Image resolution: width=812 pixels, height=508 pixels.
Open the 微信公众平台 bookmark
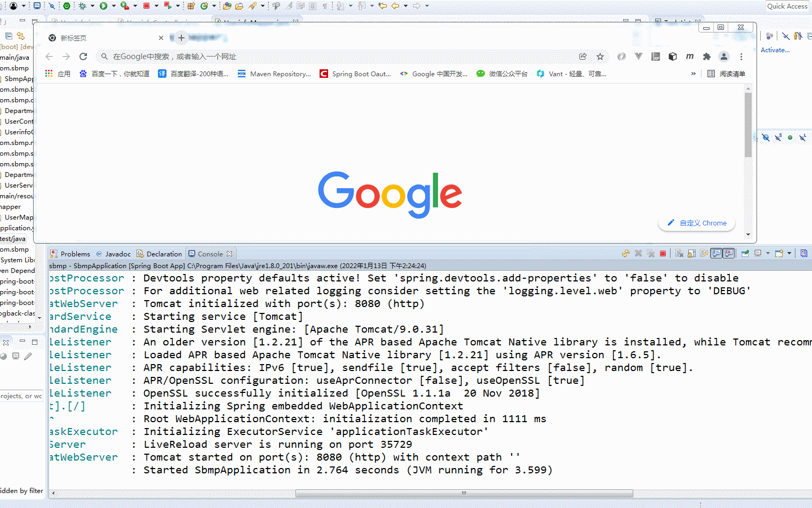[x=502, y=74]
